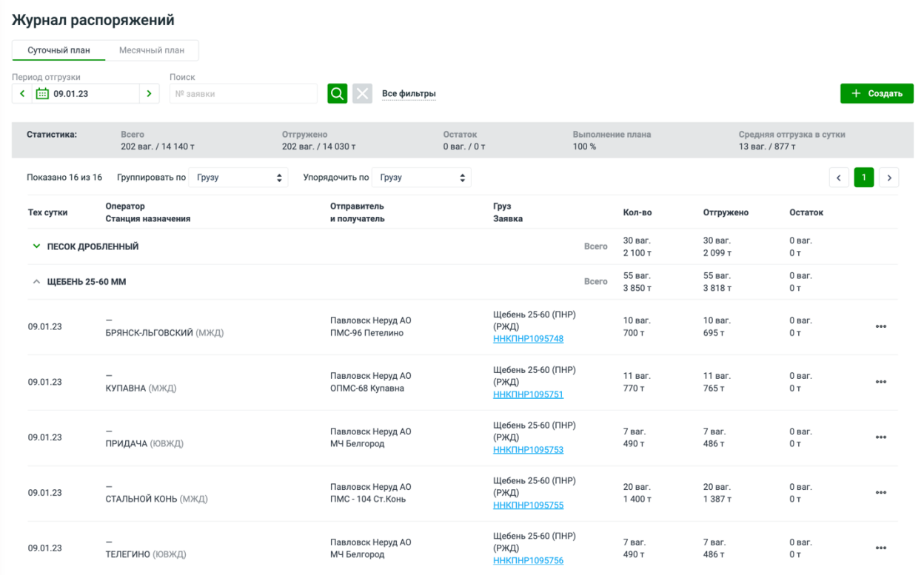
Task: Click the green search magnifier icon
Action: tap(337, 94)
